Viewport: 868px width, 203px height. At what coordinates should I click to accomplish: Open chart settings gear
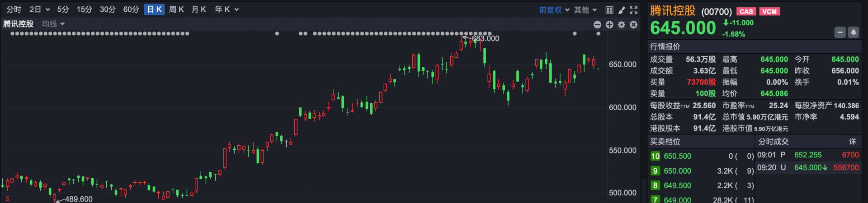(622, 25)
